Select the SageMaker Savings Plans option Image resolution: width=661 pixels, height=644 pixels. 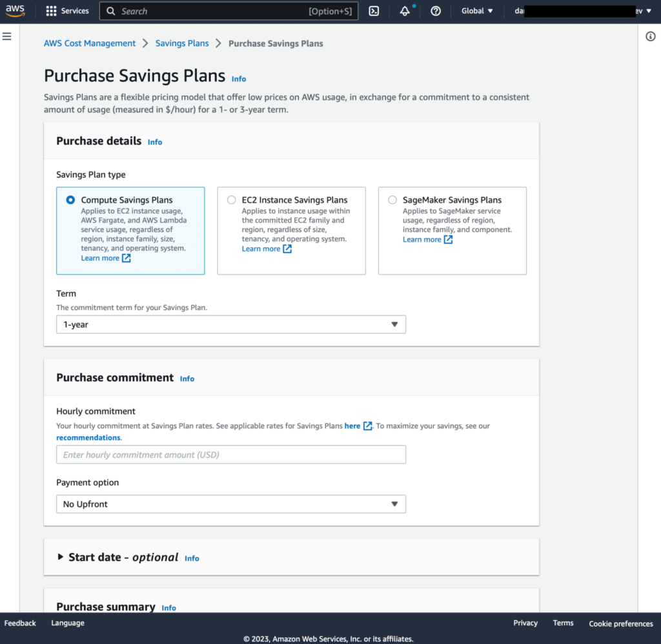(392, 200)
